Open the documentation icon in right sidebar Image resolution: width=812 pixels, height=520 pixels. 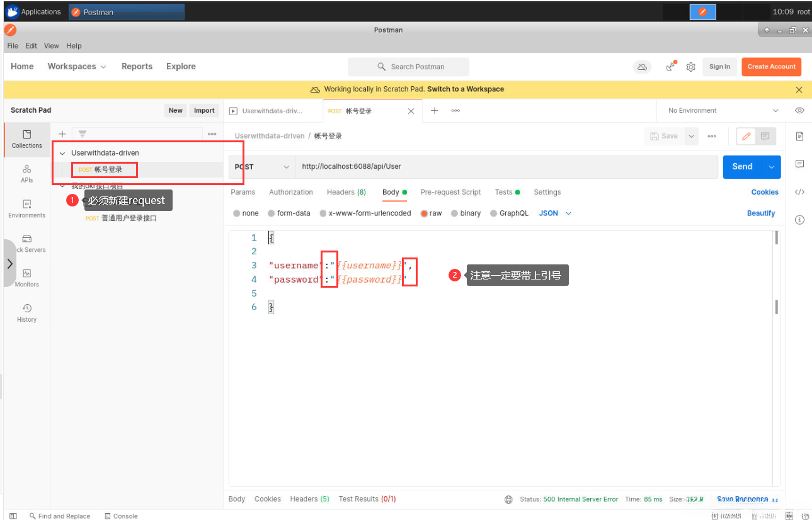[x=799, y=136]
